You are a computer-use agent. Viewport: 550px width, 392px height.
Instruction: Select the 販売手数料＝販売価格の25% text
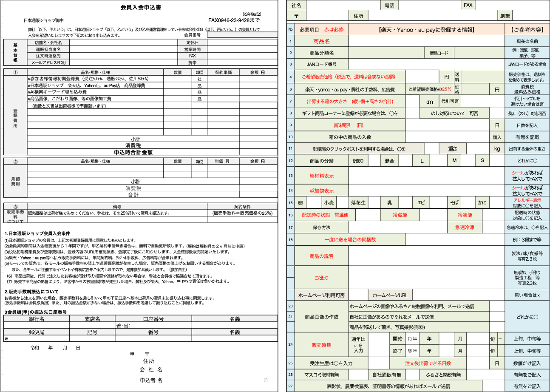coord(242,213)
